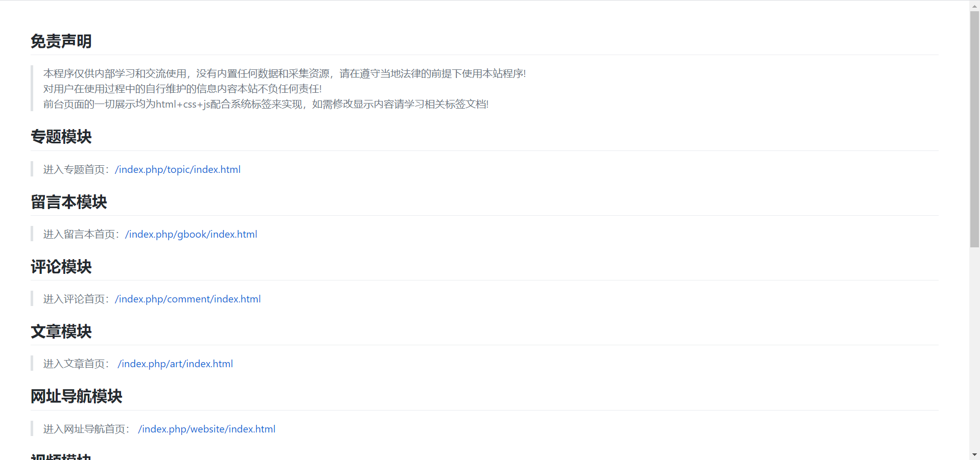This screenshot has height=460, width=980.
Task: Open the /index.php/website/index.html link
Action: [207, 429]
